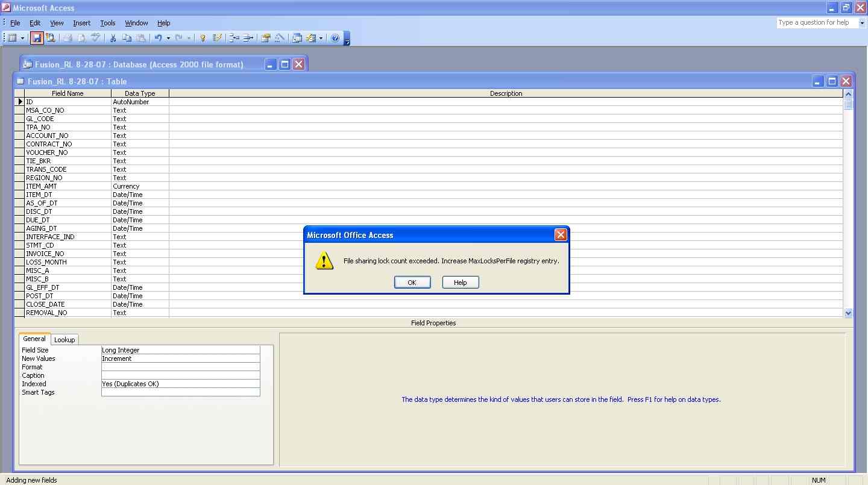The width and height of the screenshot is (868, 485).
Task: Click Help button in the error dialog
Action: point(461,283)
